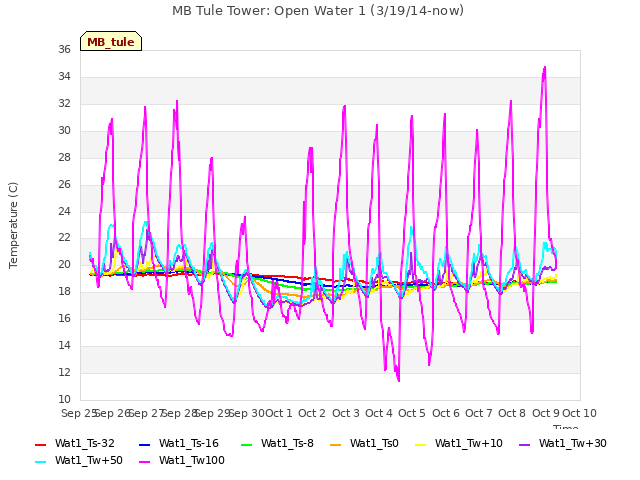Image resolution: width=640 pixels, height=480 pixels.
Task: Click the Oct 9 magenta peak near 34
Action: pos(544,68)
